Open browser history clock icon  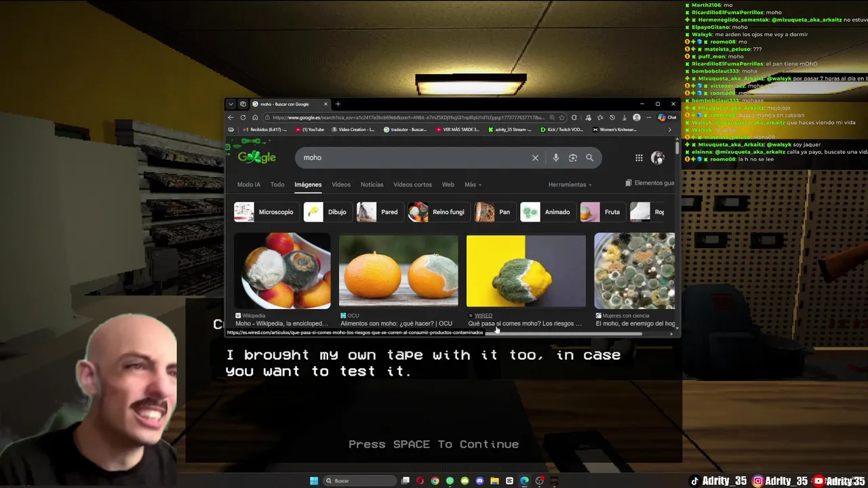[612, 117]
